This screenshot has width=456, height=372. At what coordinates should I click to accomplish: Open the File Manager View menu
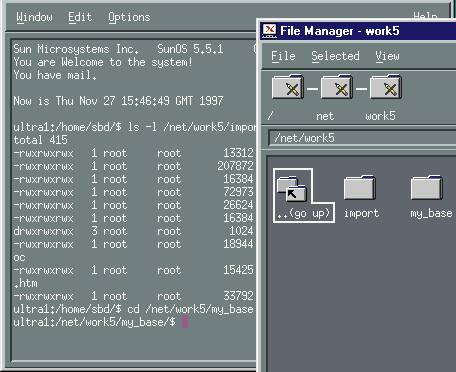coord(387,56)
